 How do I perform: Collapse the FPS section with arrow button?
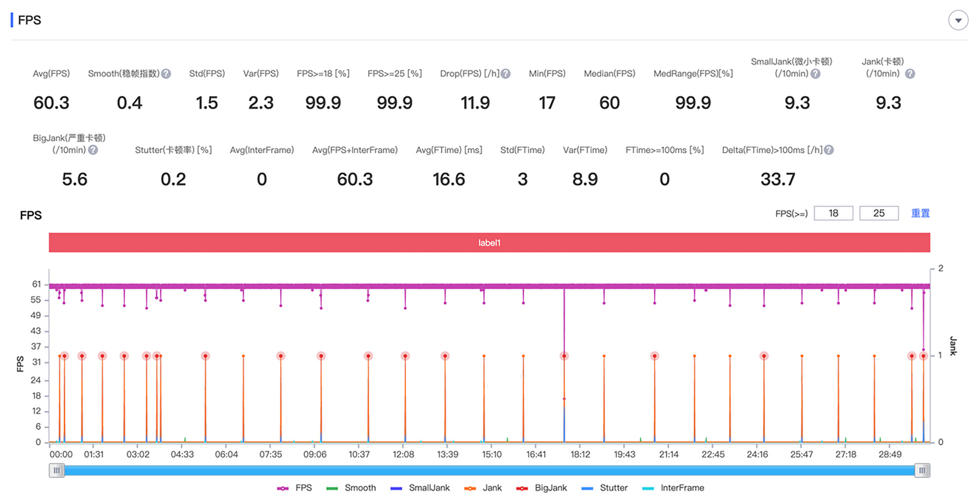pyautogui.click(x=958, y=20)
